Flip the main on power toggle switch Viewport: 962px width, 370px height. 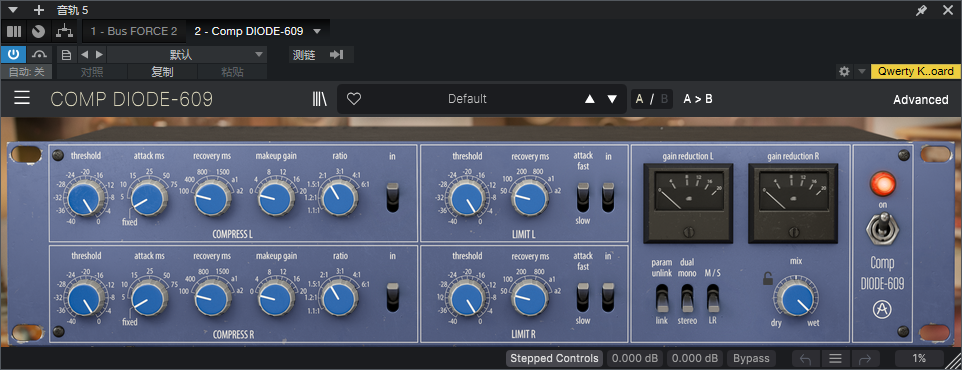[x=882, y=229]
